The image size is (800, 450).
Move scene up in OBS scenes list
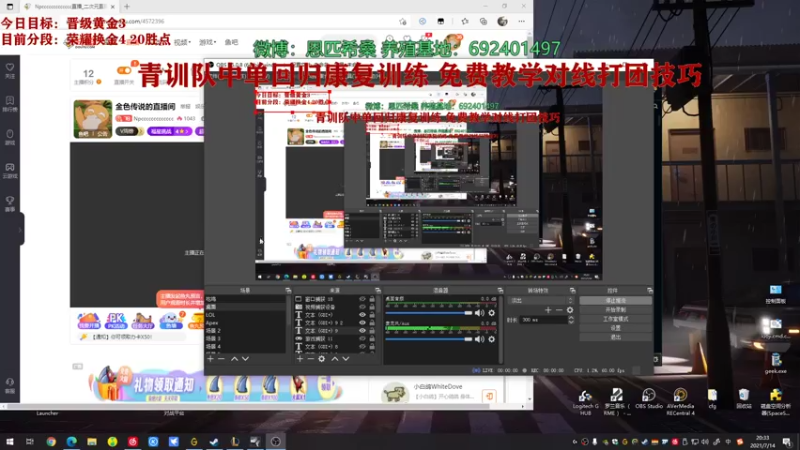(234, 359)
